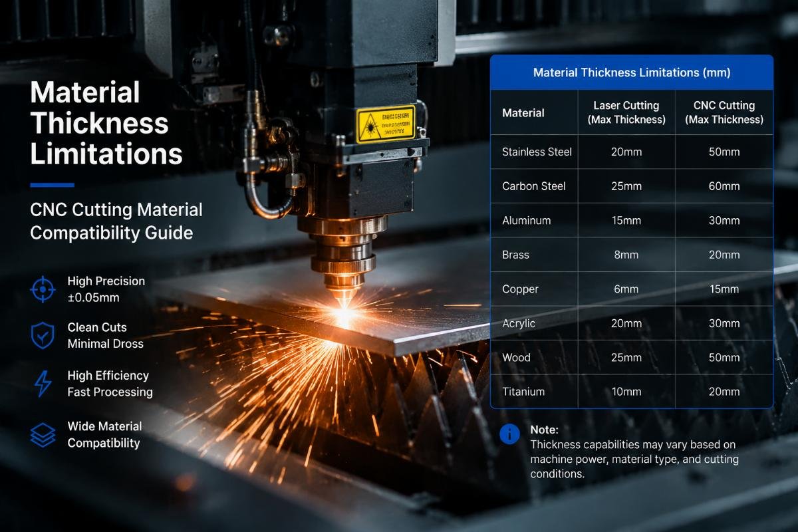Click the yellow laser warning label on machine
The width and height of the screenshot is (798, 532).
click(x=386, y=124)
